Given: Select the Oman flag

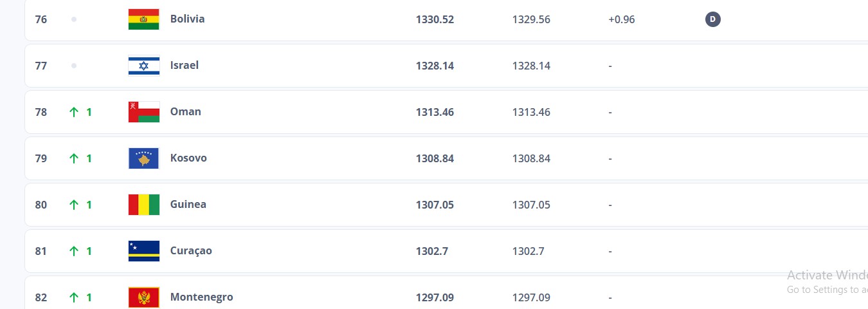Looking at the screenshot, I should (x=144, y=112).
